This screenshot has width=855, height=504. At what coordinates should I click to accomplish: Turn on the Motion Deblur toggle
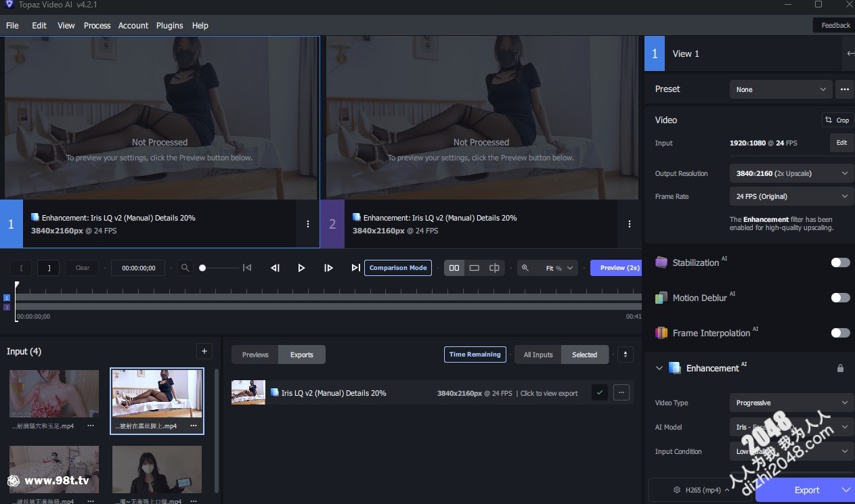tap(840, 298)
